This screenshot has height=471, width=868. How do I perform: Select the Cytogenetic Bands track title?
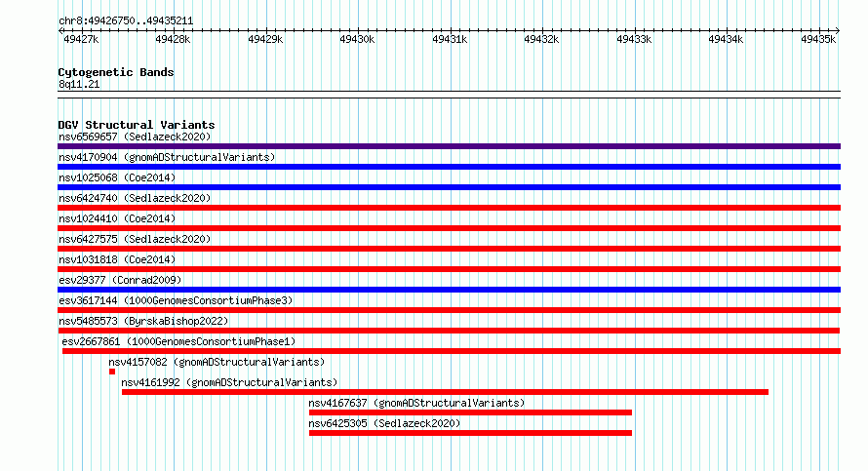tap(116, 72)
